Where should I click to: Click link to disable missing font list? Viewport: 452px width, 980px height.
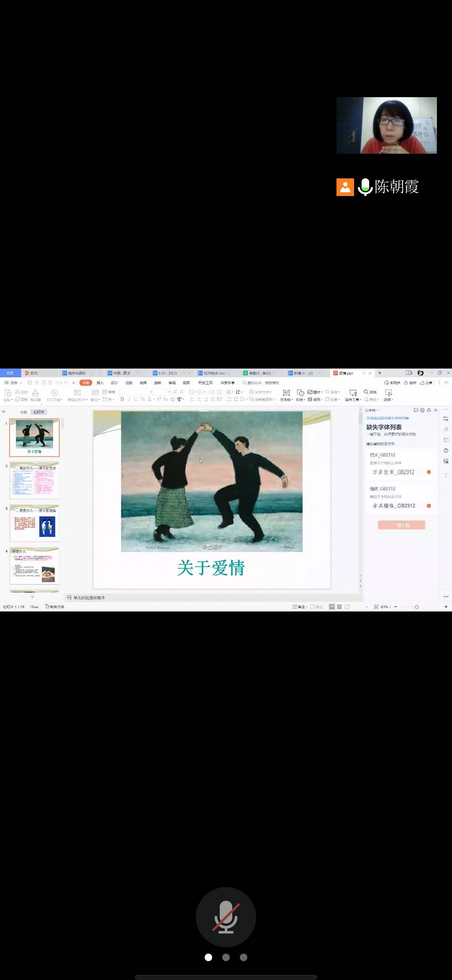pyautogui.click(x=388, y=418)
